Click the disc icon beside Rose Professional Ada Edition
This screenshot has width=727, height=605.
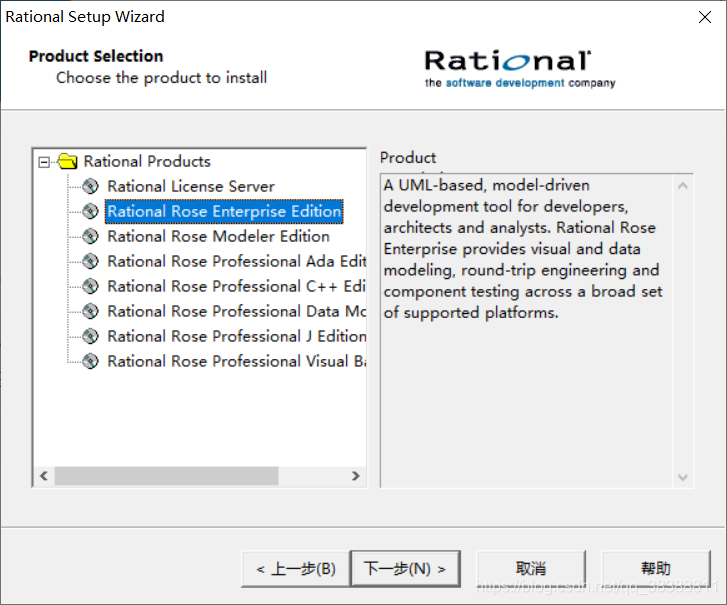[x=90, y=261]
